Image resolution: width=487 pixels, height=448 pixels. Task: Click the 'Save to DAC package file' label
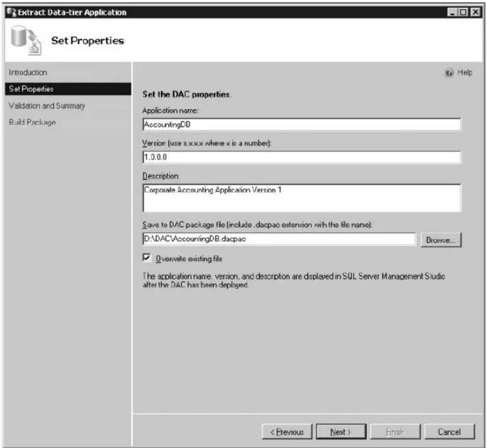point(257,225)
